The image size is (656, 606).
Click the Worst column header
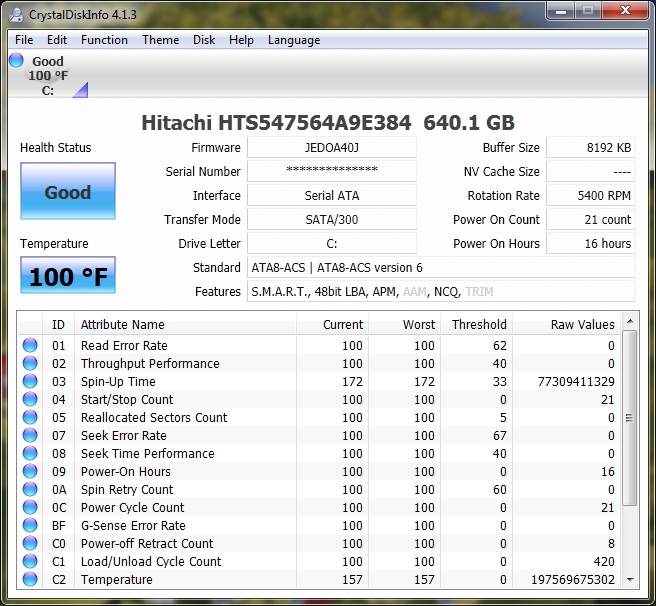click(x=404, y=324)
